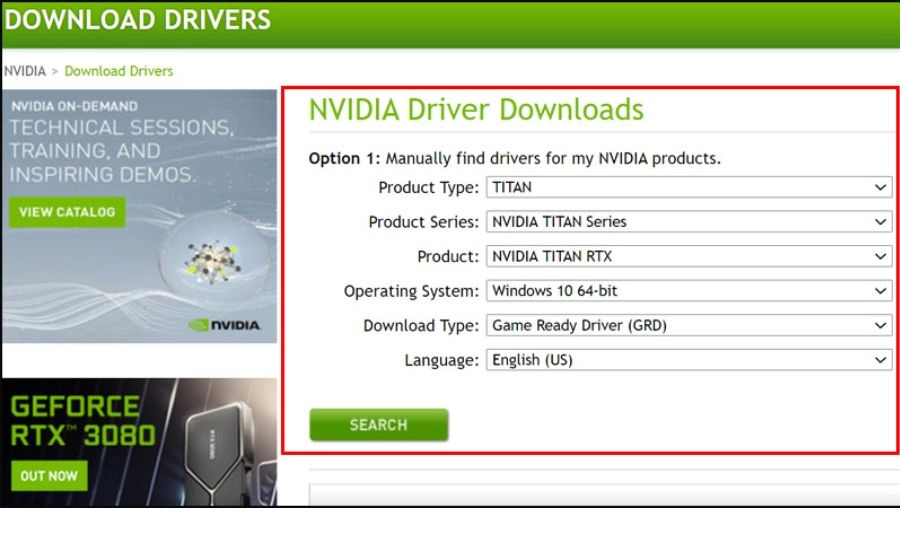
Task: Open the Operating System dropdown
Action: (689, 290)
